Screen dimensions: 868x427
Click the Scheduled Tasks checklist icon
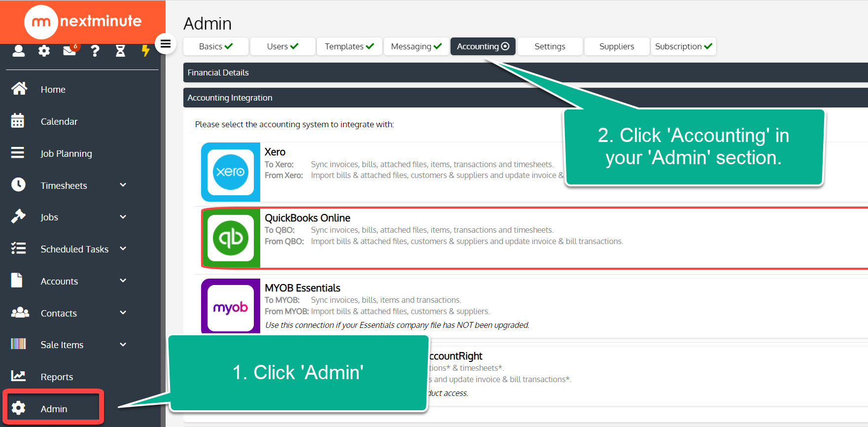18,248
